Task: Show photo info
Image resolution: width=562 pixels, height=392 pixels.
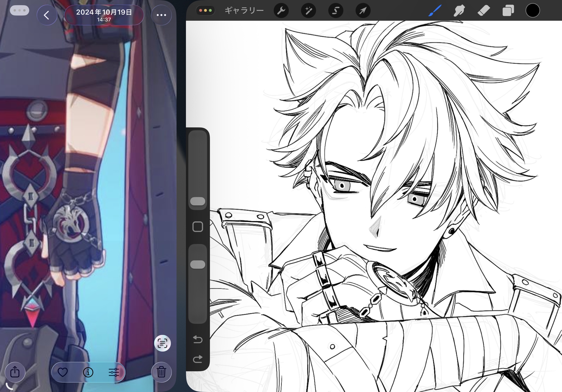Action: pos(88,372)
